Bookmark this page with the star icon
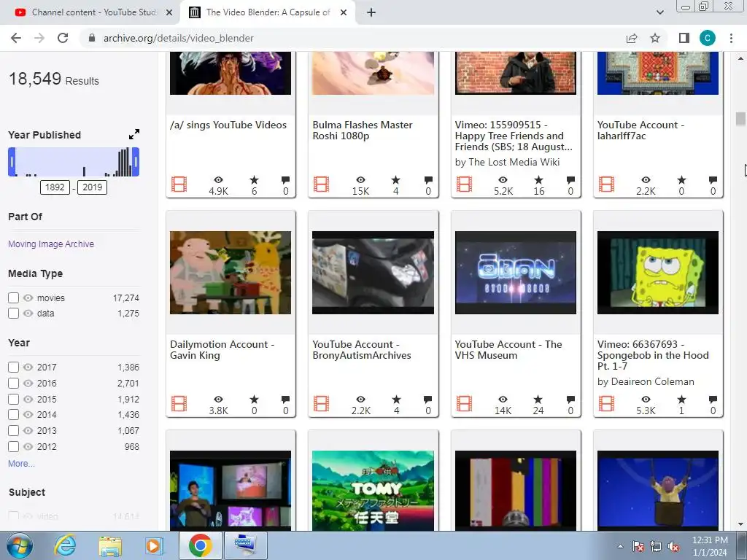The width and height of the screenshot is (747, 560). point(655,38)
